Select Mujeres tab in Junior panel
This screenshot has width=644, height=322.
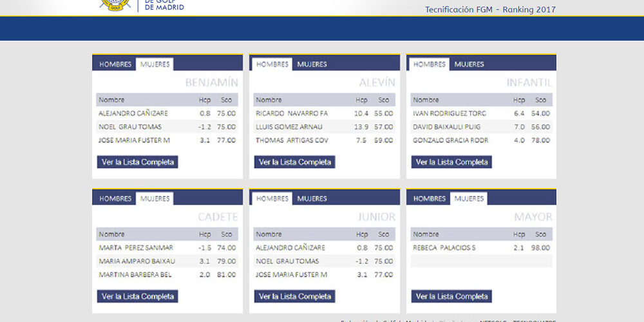(x=312, y=199)
